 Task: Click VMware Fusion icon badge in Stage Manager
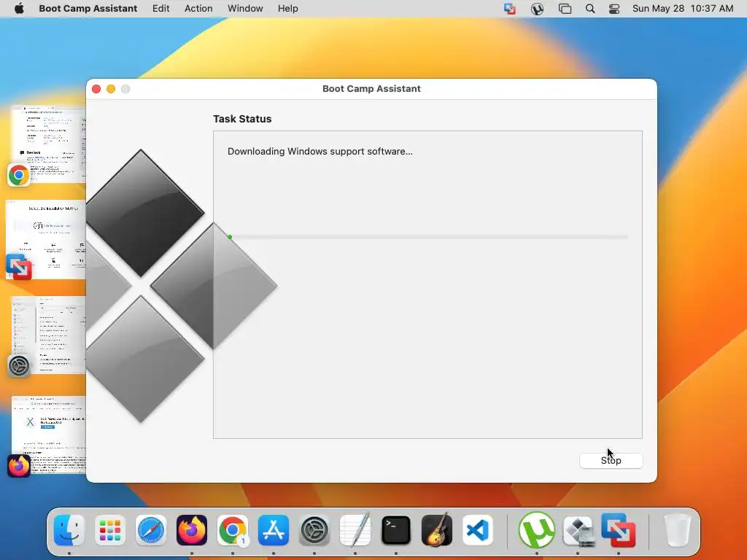click(x=18, y=267)
